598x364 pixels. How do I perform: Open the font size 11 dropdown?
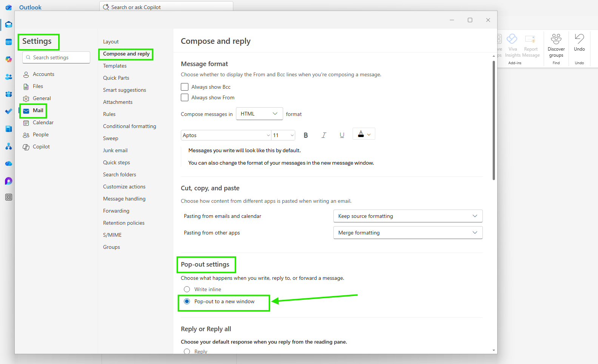[x=283, y=135]
